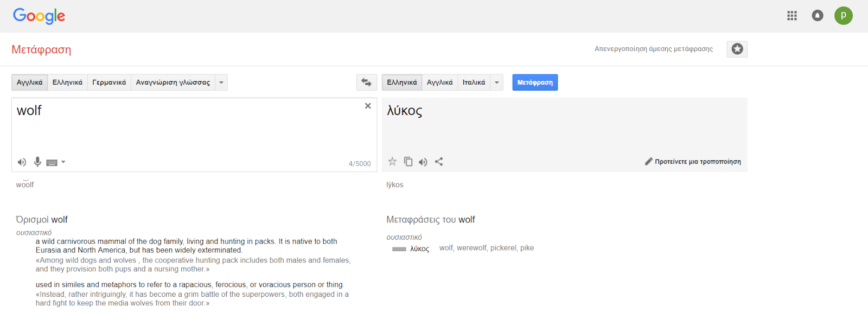Expand the source language list dropdown
Screen dimensions: 868x312
(221, 82)
